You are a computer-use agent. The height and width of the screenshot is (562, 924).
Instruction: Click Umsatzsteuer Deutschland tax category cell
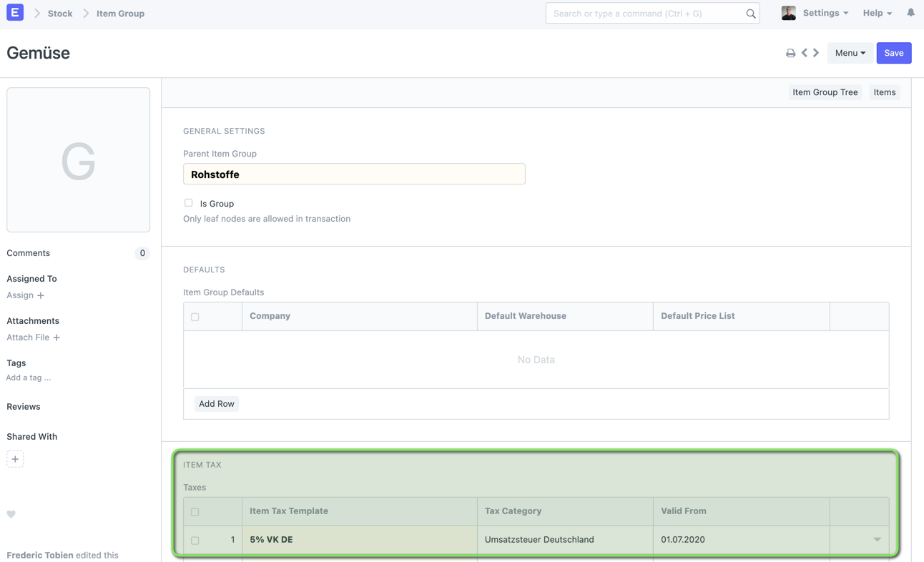[x=565, y=540]
